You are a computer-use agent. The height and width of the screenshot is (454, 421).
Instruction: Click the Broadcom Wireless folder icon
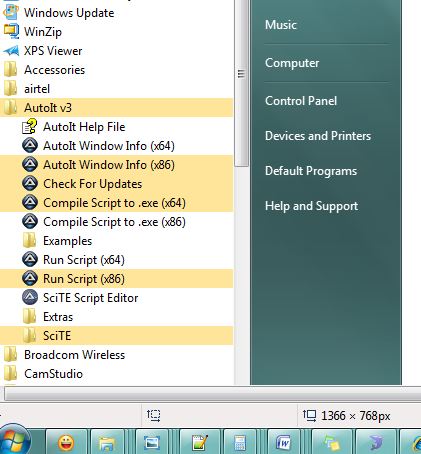[x=11, y=355]
